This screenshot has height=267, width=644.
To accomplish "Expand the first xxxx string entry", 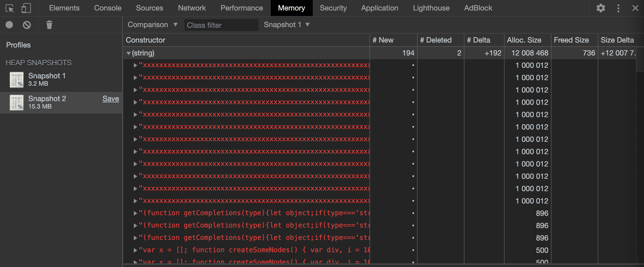I will point(135,65).
